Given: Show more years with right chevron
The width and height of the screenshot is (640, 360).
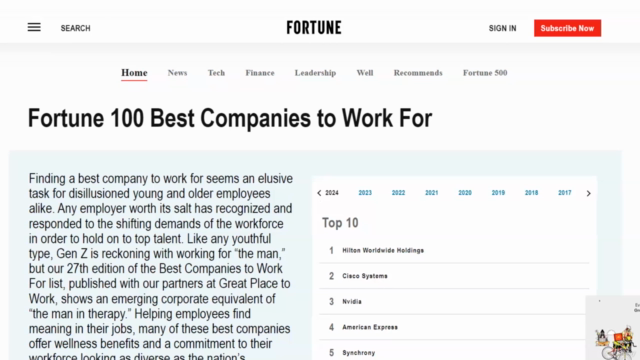Looking at the screenshot, I should (589, 193).
